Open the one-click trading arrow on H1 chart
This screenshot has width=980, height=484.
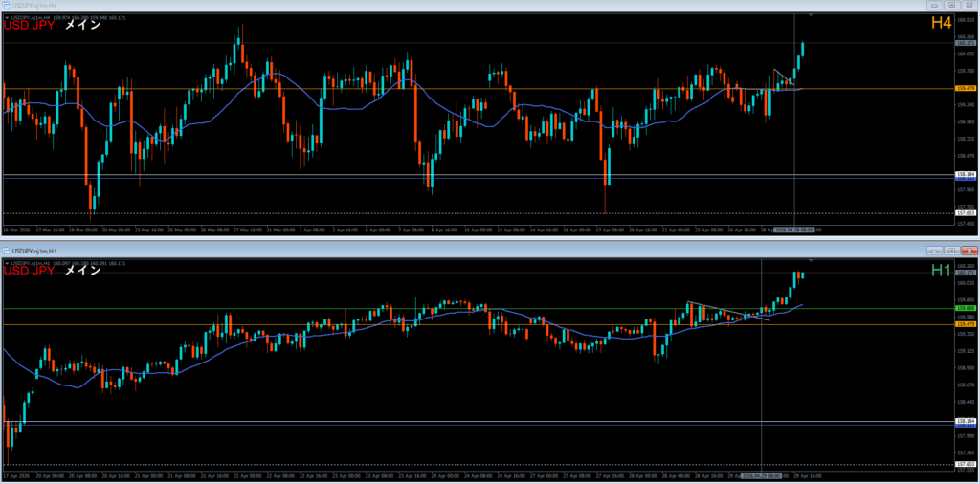tap(5, 262)
